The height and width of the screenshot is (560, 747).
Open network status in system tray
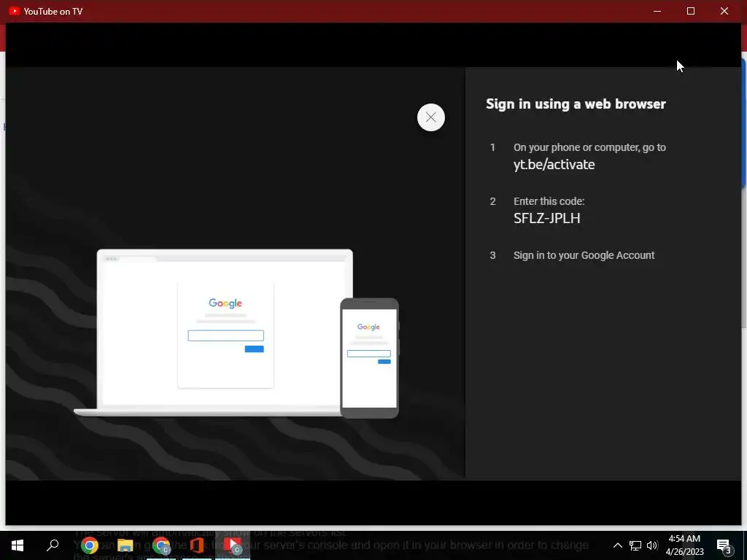635,545
